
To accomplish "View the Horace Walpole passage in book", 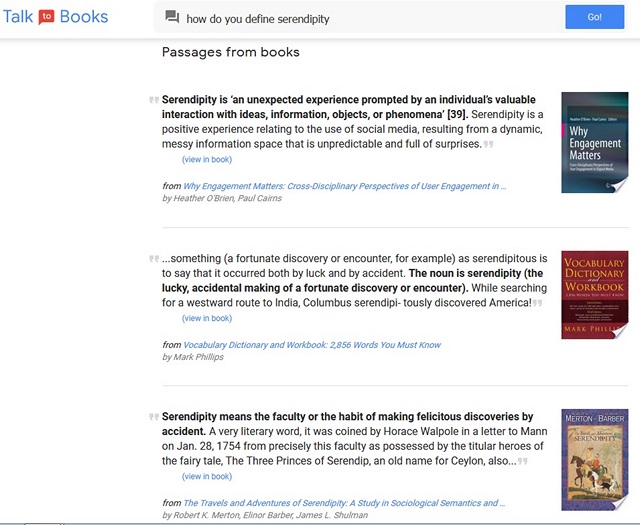I will click(x=207, y=476).
